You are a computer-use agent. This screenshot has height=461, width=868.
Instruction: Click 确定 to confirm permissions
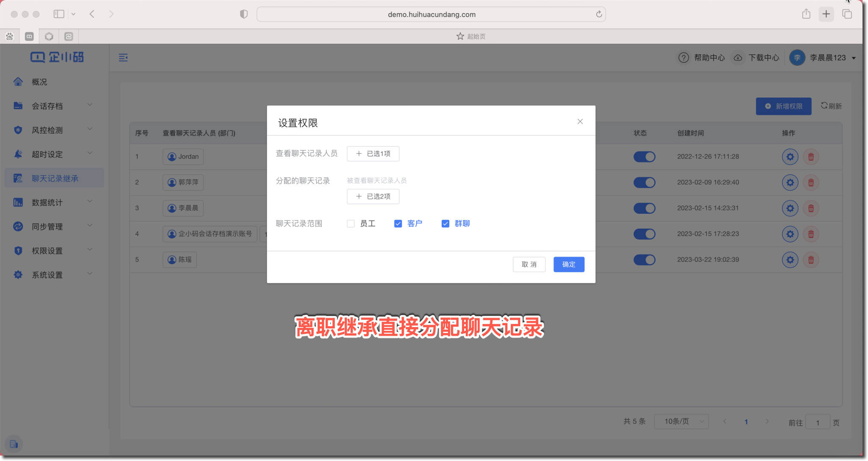pos(569,265)
